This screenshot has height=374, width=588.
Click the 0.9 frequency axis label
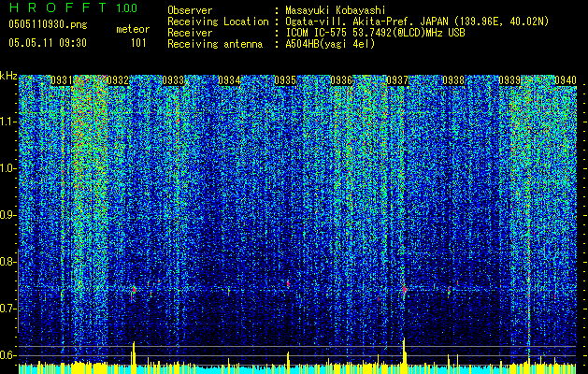8,215
